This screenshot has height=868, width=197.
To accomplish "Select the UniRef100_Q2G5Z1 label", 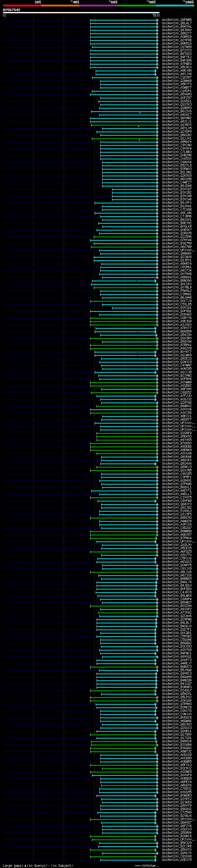I will click(177, 101).
